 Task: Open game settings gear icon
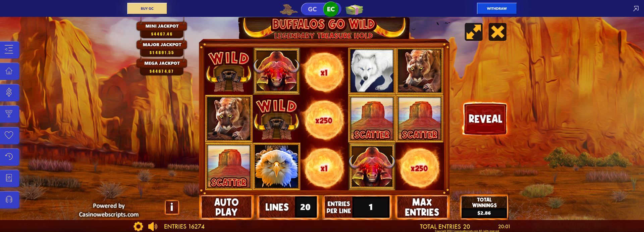(138, 226)
